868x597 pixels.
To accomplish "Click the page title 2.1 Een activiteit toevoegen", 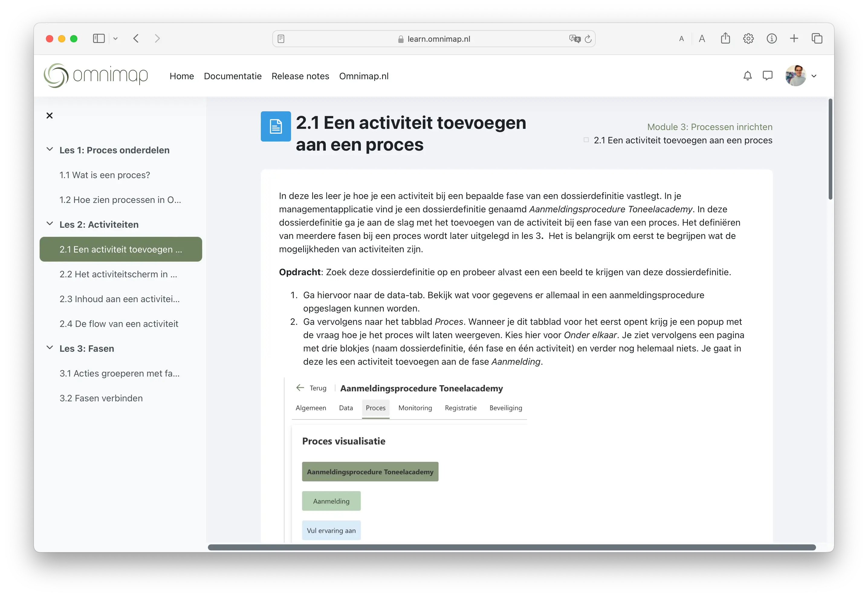I will tap(411, 134).
